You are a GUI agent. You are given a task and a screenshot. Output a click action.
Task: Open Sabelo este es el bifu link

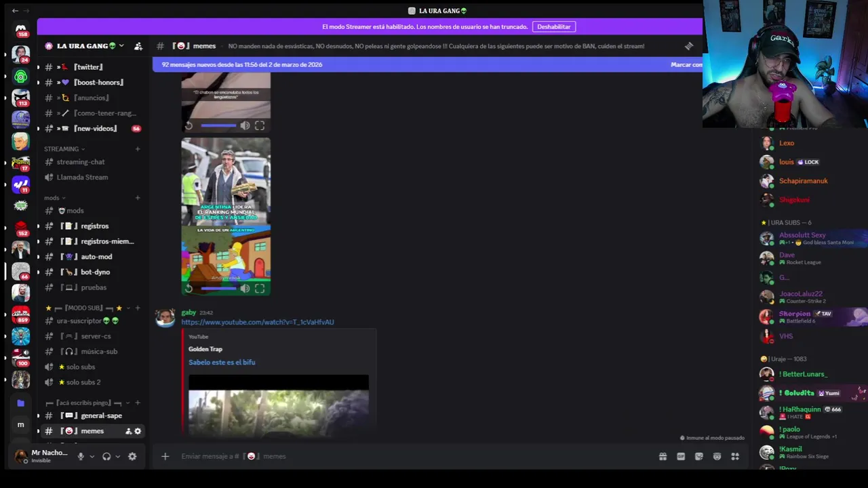coord(222,362)
